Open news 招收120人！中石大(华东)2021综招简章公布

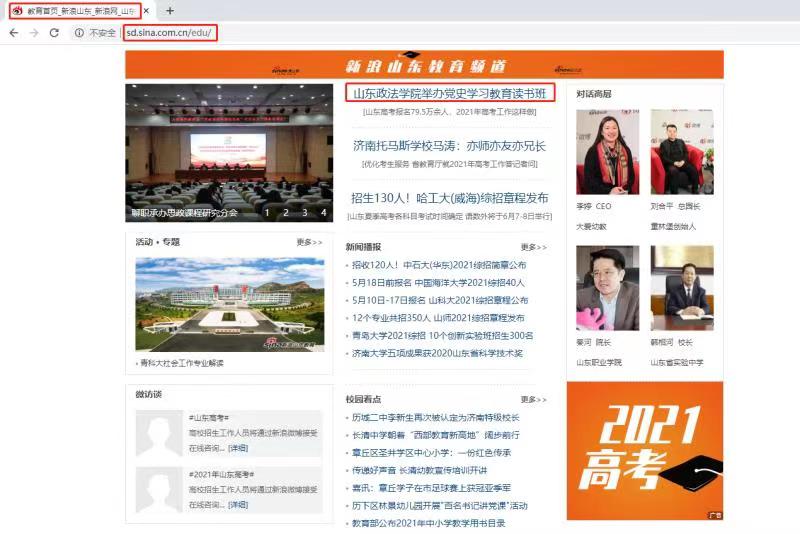click(x=439, y=265)
